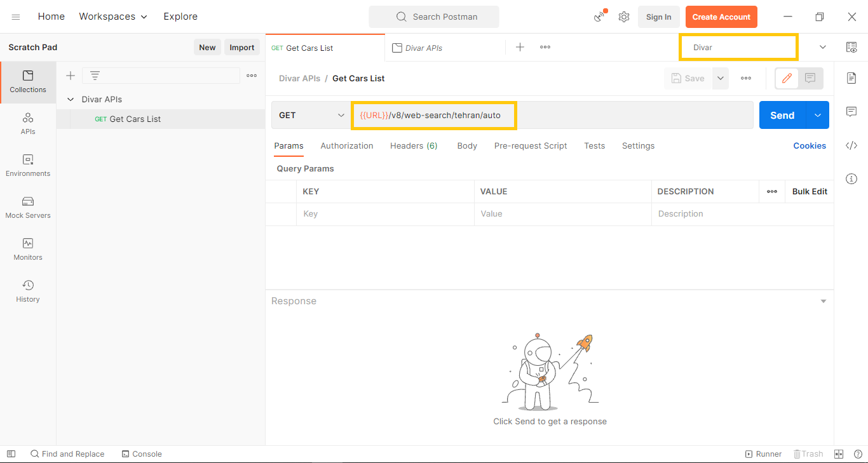The height and width of the screenshot is (463, 868).
Task: Toggle sidebar icon in status bar
Action: coord(11,454)
